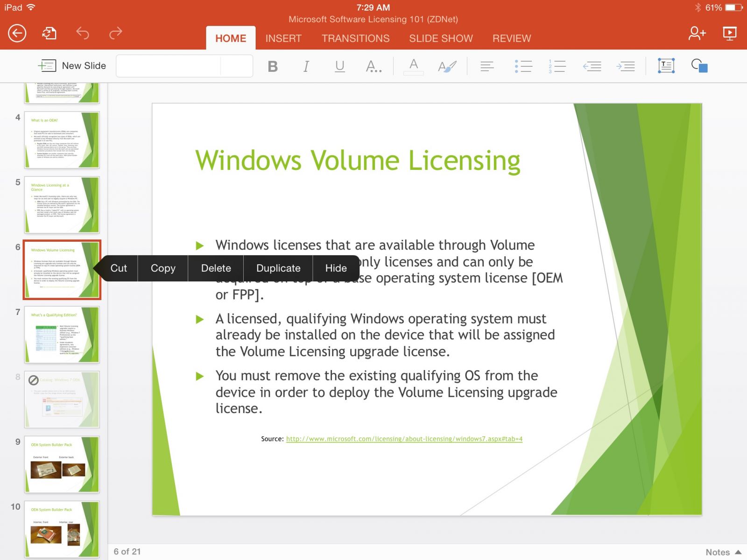Select slide 10 thumbnail
Screen dimensions: 747x560
[62, 529]
